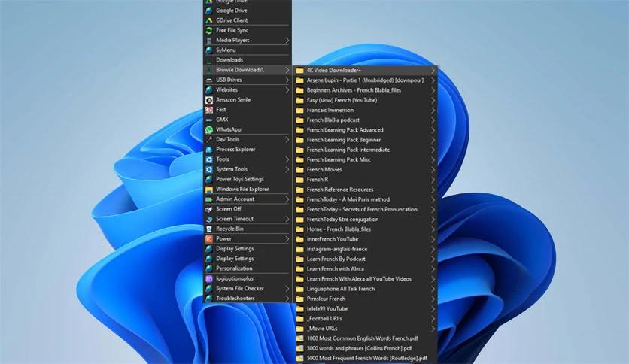Click the Fast speed test icon
Image resolution: width=629 pixels, height=364 pixels.
209,110
